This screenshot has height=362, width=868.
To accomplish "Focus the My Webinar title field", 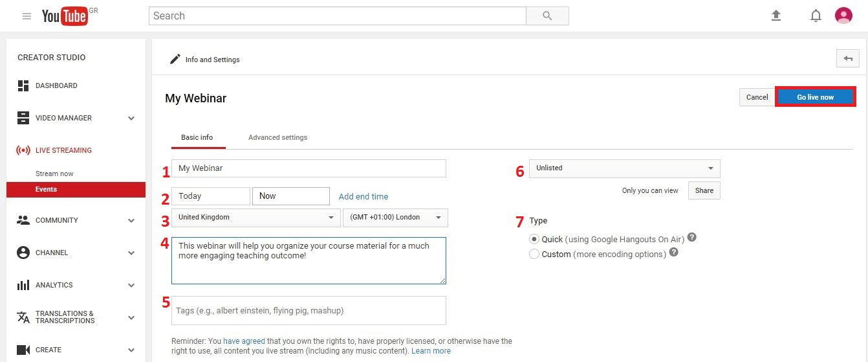I will click(x=309, y=168).
